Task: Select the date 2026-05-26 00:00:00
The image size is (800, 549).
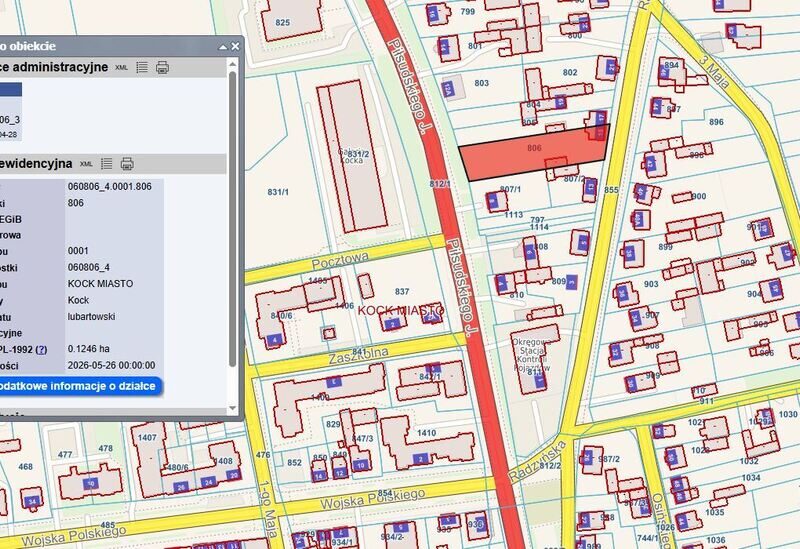Action: [111, 365]
